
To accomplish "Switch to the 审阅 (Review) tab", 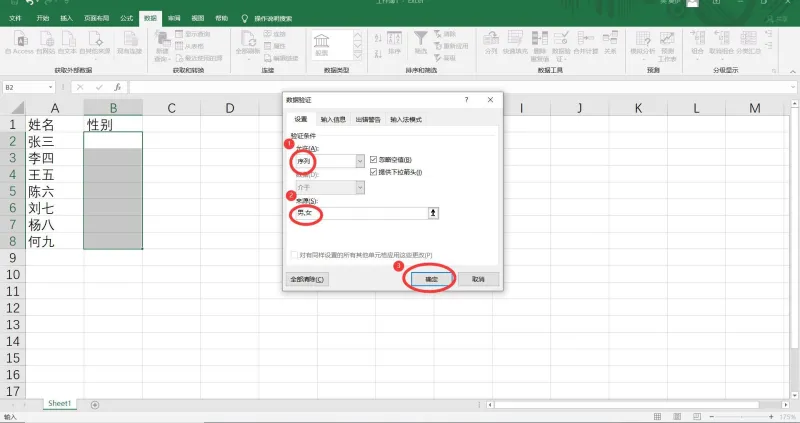I will tap(174, 18).
